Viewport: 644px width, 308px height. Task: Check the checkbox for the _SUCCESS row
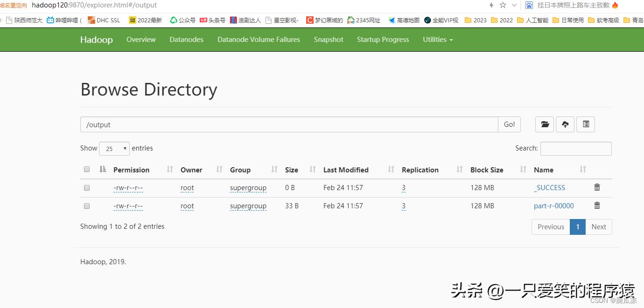click(x=87, y=188)
